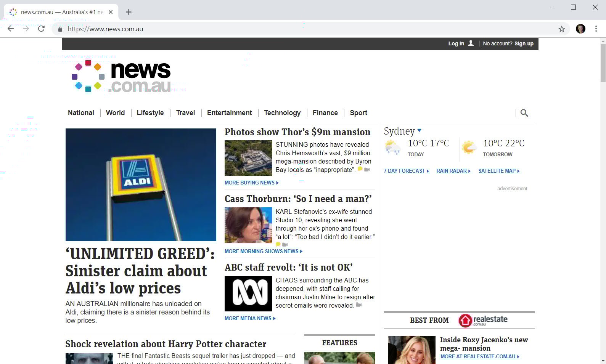Open a new tab with the plus button
The image size is (606, 364).
point(129,12)
